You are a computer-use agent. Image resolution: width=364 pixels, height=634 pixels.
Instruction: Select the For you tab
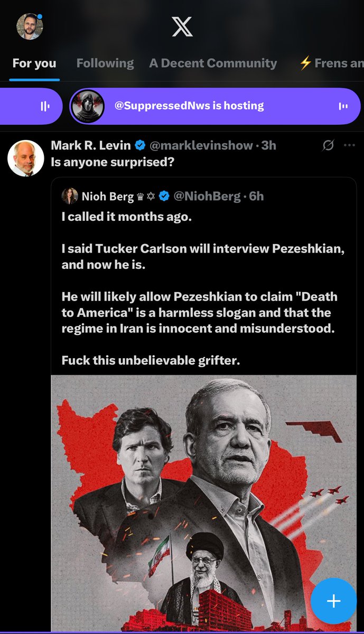pos(34,63)
